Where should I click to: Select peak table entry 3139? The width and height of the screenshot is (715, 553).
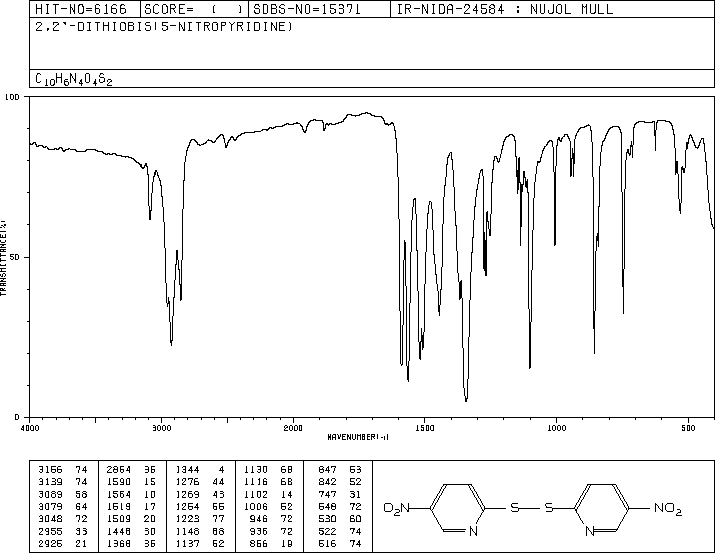(x=50, y=481)
